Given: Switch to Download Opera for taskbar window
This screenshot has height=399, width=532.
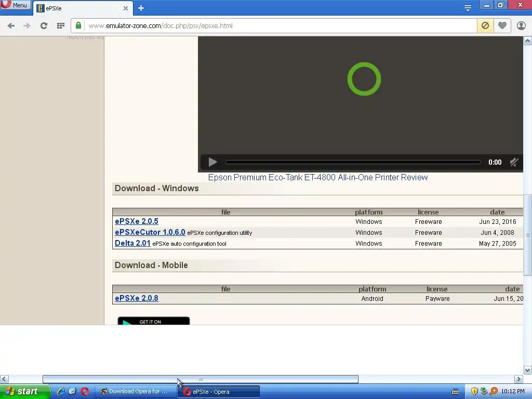Looking at the screenshot, I should [135, 391].
